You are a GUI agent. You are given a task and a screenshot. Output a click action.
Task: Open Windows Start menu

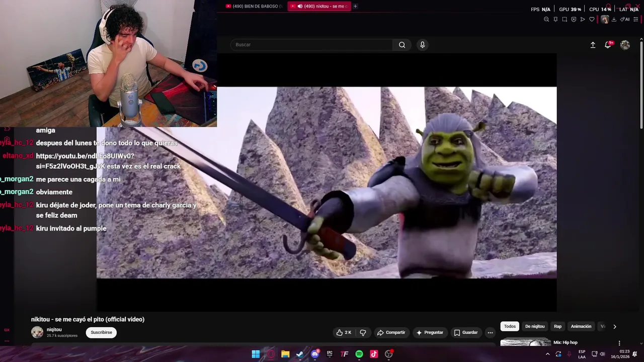256,354
